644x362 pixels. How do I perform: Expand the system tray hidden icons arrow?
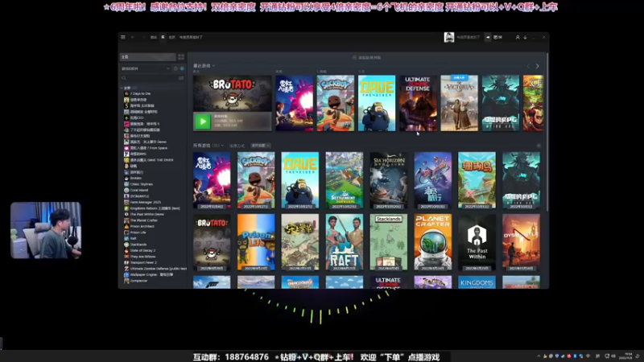click(x=539, y=356)
